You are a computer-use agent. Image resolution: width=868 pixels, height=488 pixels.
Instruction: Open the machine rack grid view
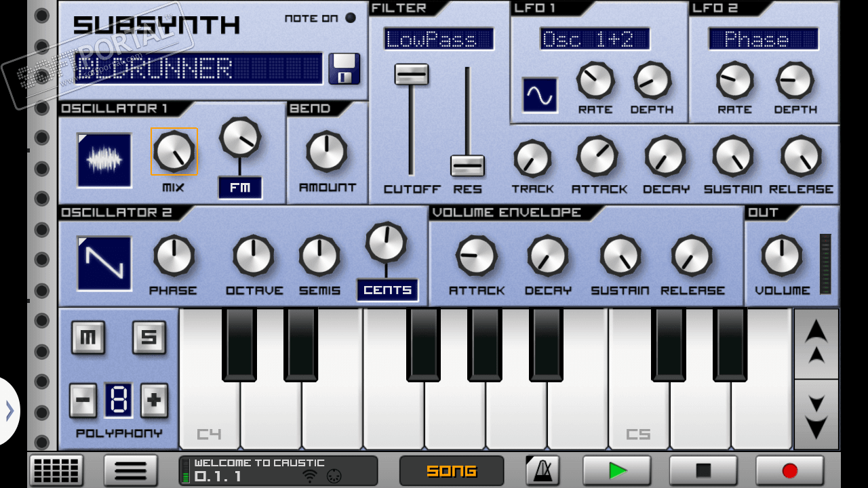click(x=57, y=470)
